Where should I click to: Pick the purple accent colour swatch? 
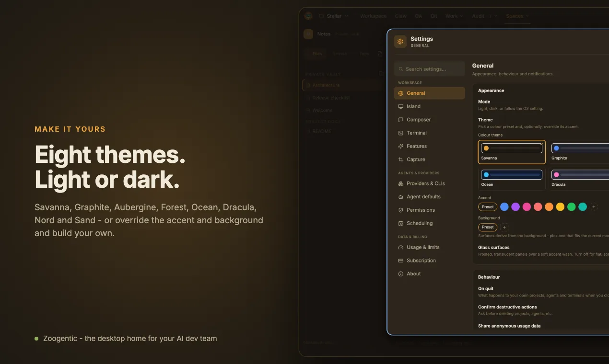pos(515,207)
